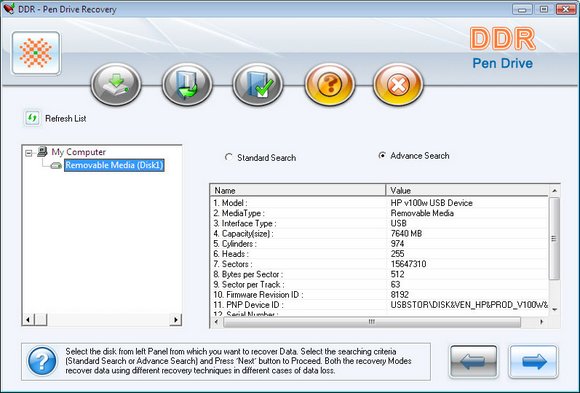Click the Back arrow button
Viewport: 580px width, 393px height.
click(473, 362)
